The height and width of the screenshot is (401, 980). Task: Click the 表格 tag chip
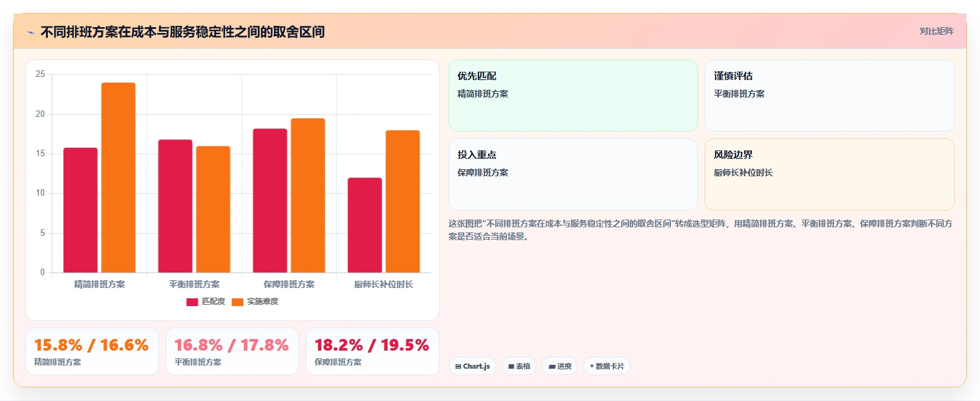click(x=519, y=366)
